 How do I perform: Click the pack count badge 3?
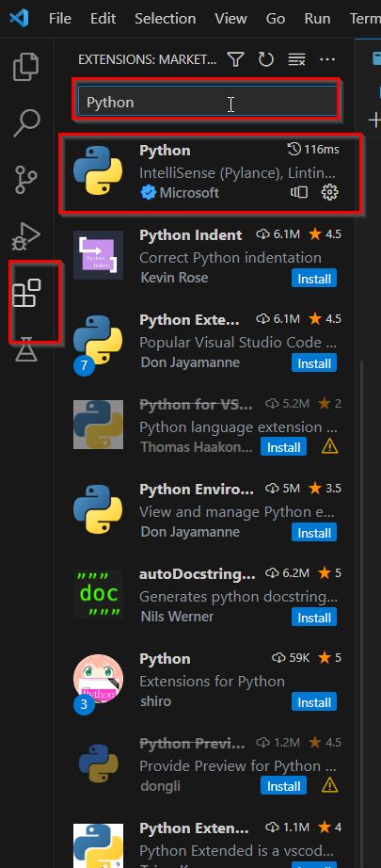pos(84,705)
